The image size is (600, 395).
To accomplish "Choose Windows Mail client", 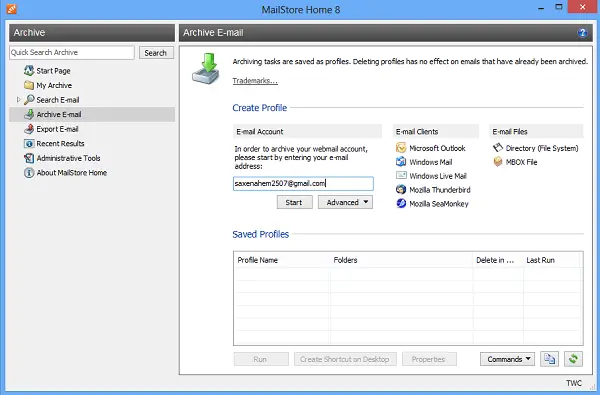I will [430, 162].
